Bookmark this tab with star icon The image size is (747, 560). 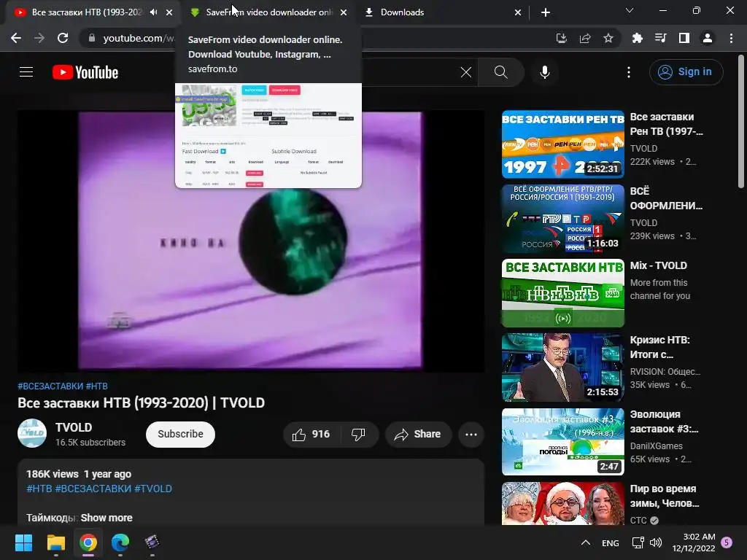tap(608, 38)
